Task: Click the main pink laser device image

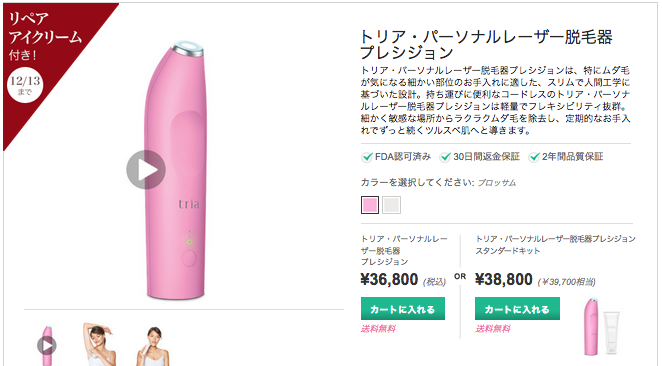Action: 177,170
